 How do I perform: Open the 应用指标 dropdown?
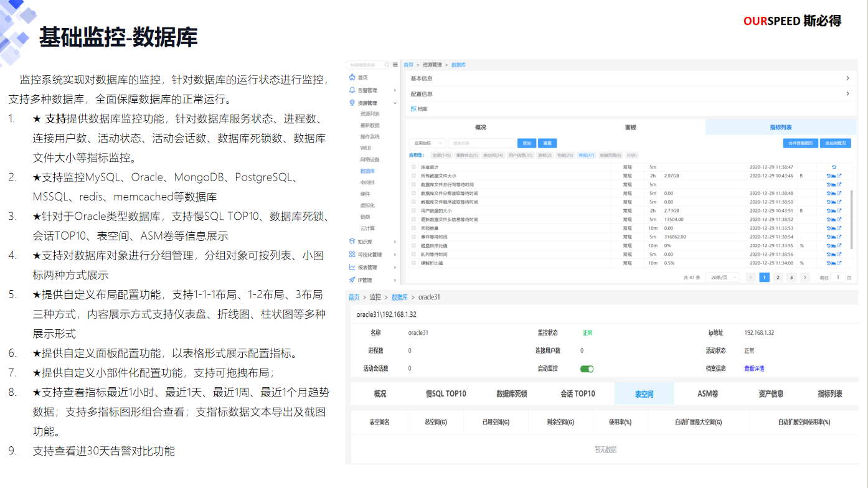tap(427, 143)
